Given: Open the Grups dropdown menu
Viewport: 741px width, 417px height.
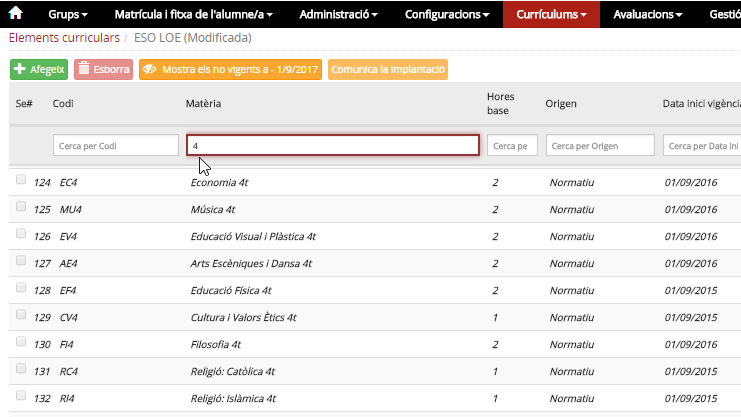Looking at the screenshot, I should click(68, 14).
